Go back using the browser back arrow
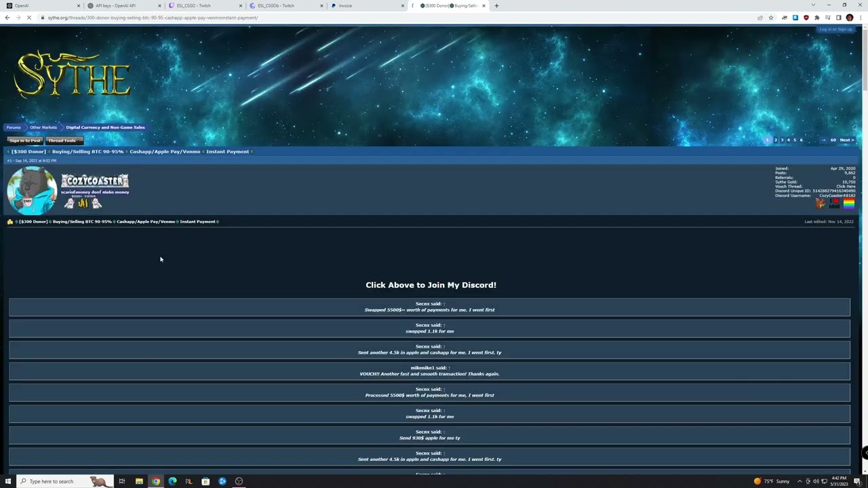The image size is (868, 488). pos(7,18)
